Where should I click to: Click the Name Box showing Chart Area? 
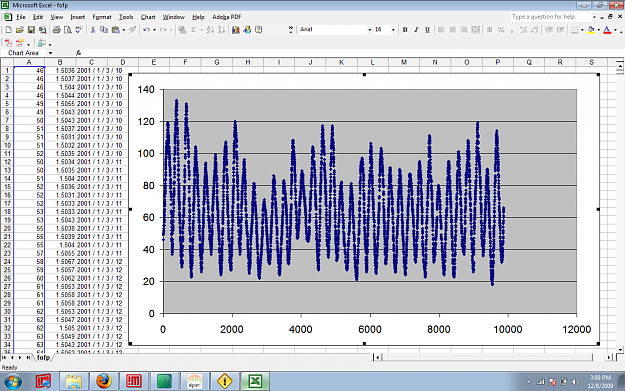tap(24, 53)
